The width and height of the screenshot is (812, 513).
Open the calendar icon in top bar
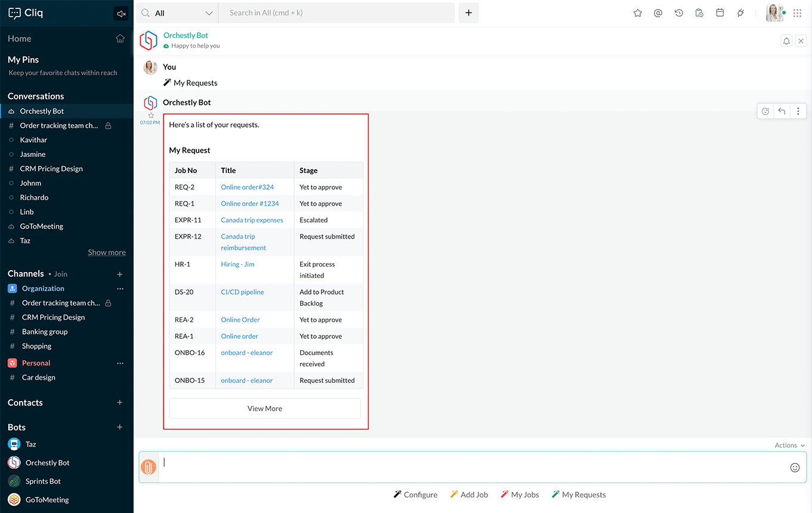(x=720, y=13)
